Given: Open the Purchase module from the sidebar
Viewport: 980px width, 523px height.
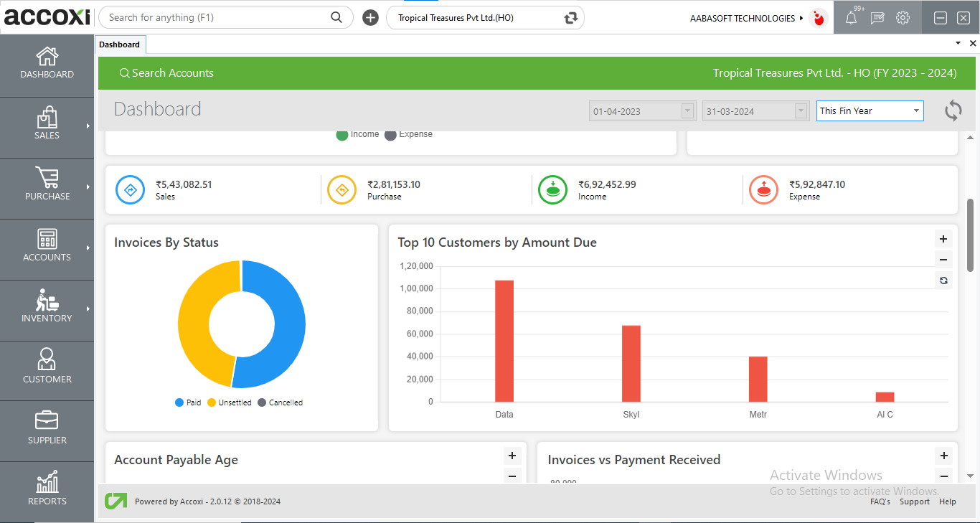Looking at the screenshot, I should (x=47, y=188).
